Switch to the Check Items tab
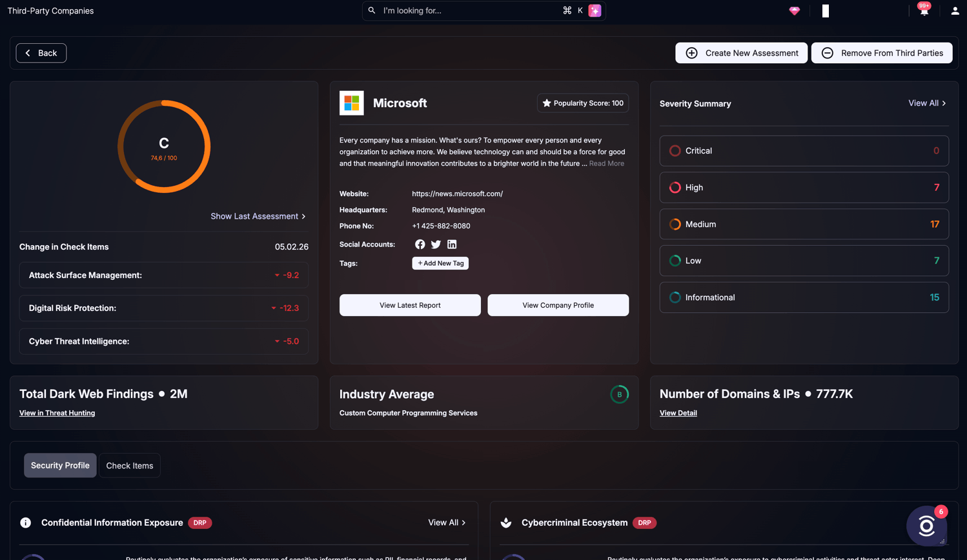The height and width of the screenshot is (560, 967). point(129,465)
